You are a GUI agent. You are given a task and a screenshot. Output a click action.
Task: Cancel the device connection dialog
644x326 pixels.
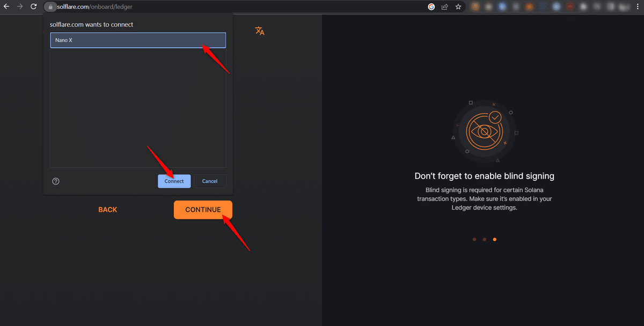pos(210,181)
